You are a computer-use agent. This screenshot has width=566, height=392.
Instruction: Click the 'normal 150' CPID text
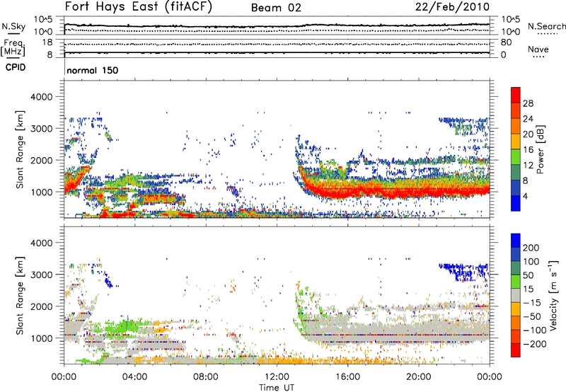pyautogui.click(x=93, y=70)
